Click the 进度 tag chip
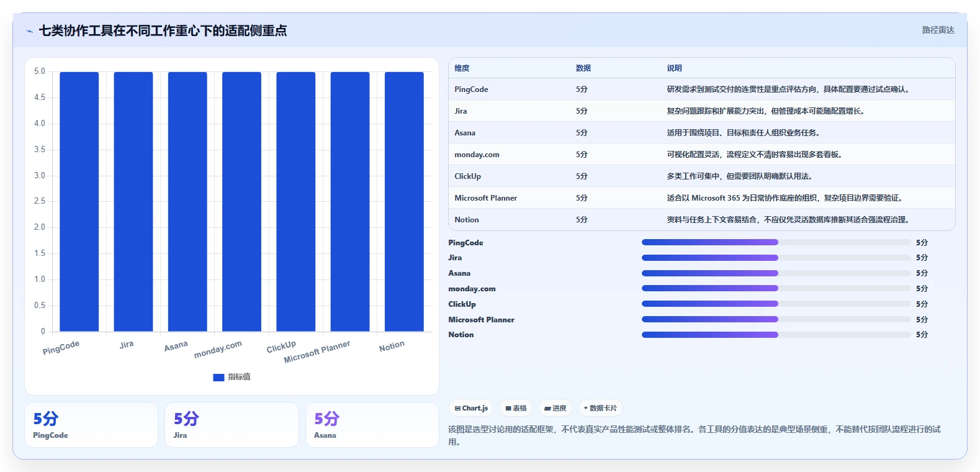The image size is (980, 472). 555,408
